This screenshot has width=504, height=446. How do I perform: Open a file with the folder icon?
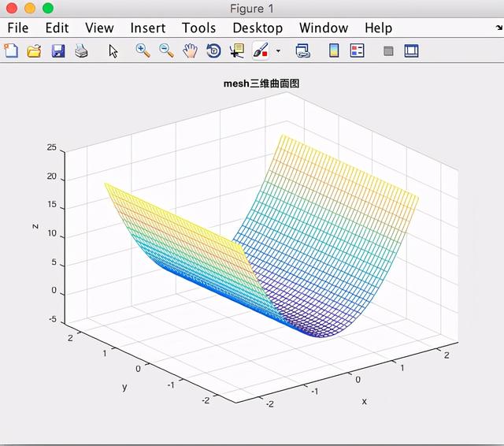click(x=34, y=50)
